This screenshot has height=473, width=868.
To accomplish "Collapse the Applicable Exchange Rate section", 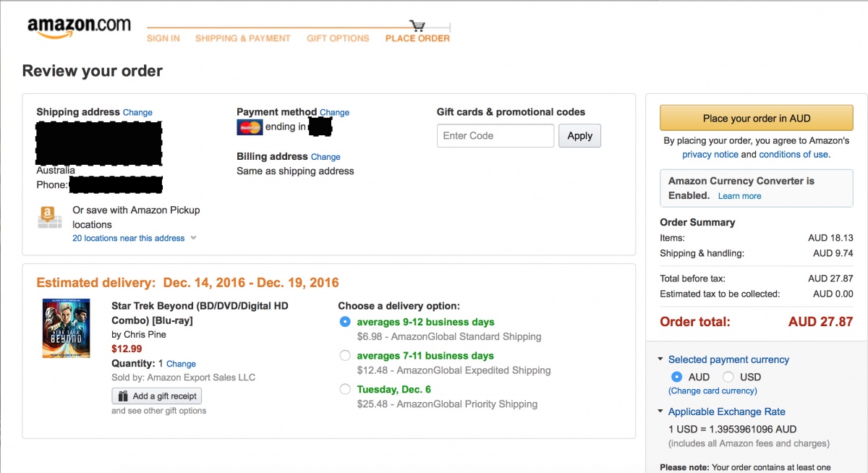I will pos(660,412).
